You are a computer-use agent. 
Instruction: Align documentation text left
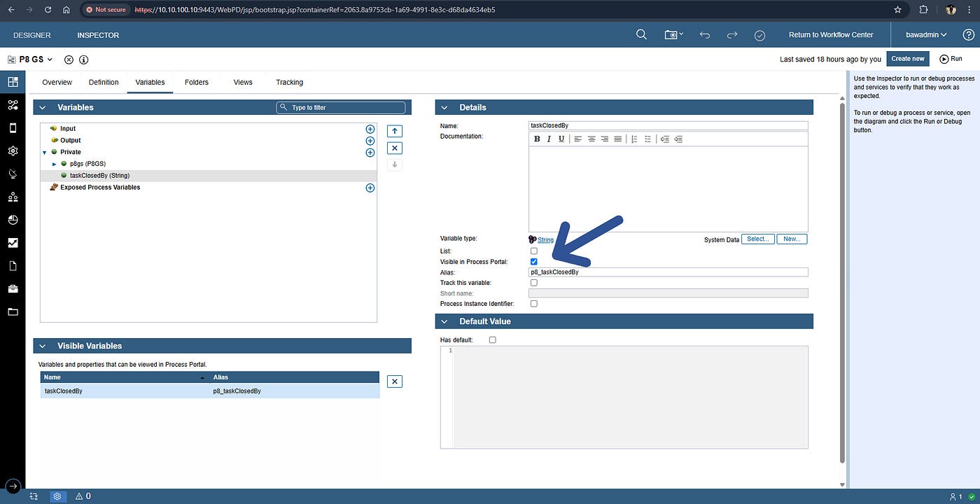(x=578, y=139)
